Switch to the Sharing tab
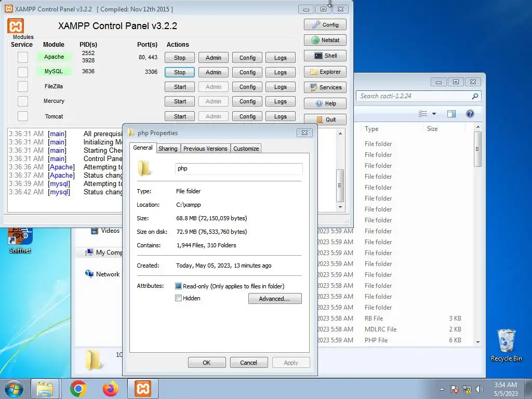The width and height of the screenshot is (532, 399). coord(168,149)
